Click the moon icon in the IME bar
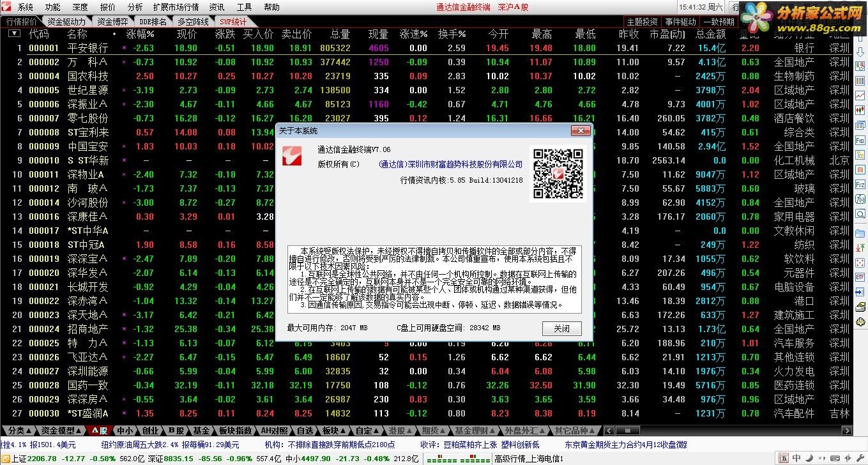This screenshot has width=868, height=465. click(x=808, y=458)
